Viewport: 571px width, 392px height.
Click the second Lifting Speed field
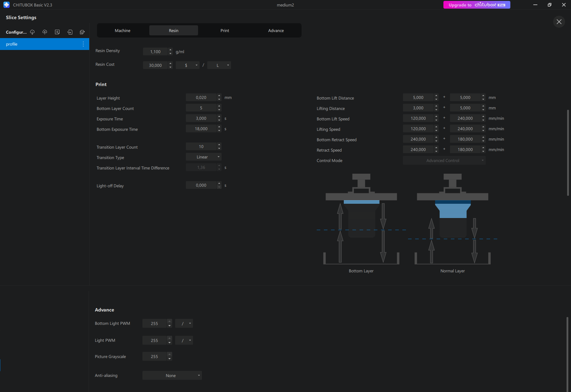(465, 128)
